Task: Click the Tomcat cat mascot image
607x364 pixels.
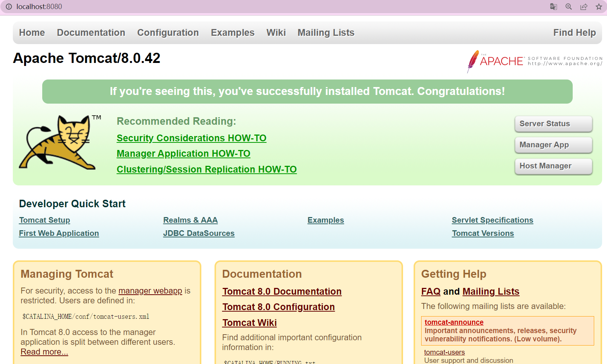Action: (x=60, y=142)
